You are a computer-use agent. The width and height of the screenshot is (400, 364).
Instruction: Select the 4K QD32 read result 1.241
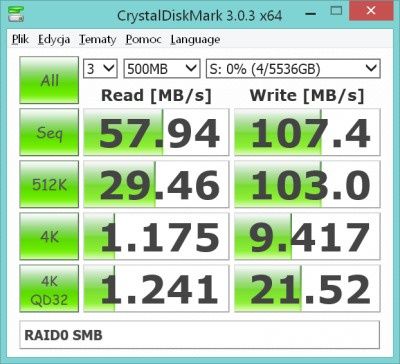156,289
